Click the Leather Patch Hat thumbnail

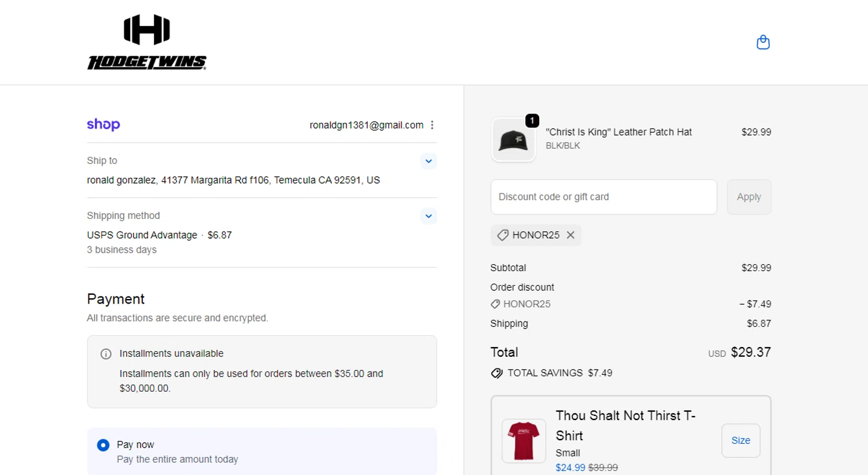tap(513, 140)
